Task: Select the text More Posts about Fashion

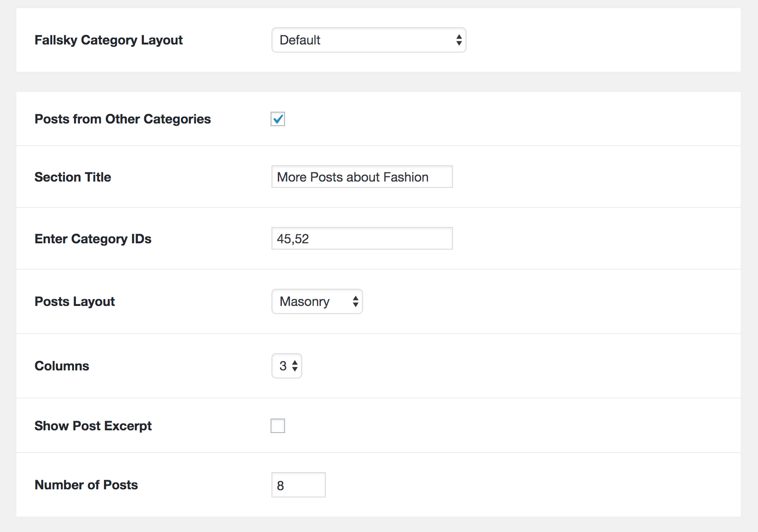Action: pos(353,177)
